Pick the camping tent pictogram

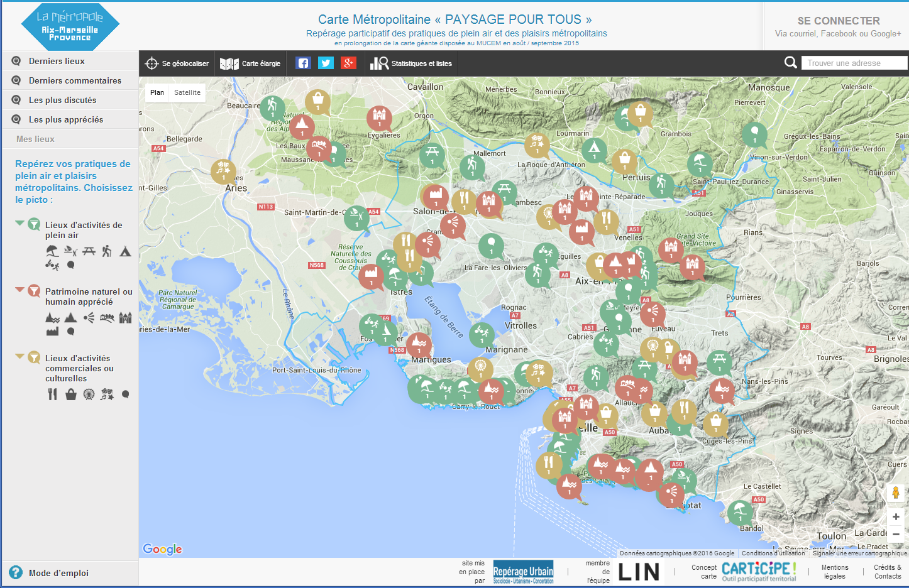click(125, 251)
